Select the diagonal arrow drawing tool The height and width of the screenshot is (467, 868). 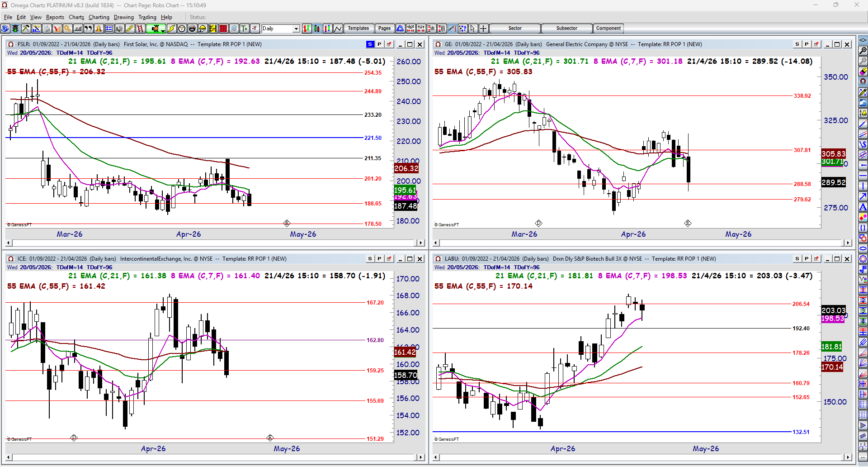pos(863,196)
